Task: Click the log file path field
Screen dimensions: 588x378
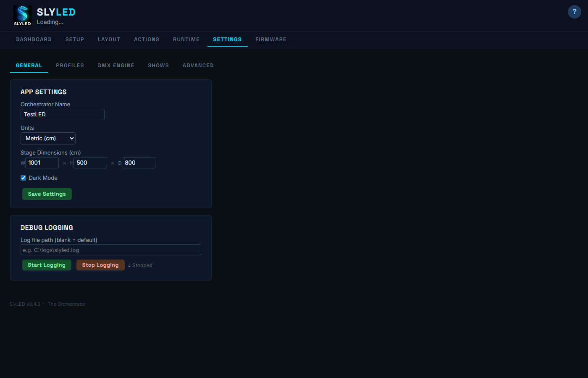Action: [111, 250]
